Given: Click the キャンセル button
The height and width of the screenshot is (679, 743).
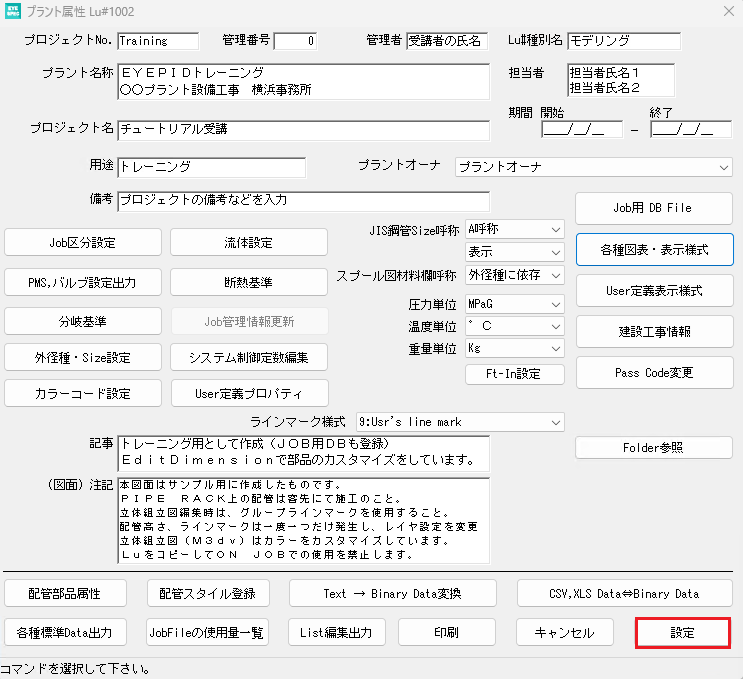Looking at the screenshot, I should [564, 633].
